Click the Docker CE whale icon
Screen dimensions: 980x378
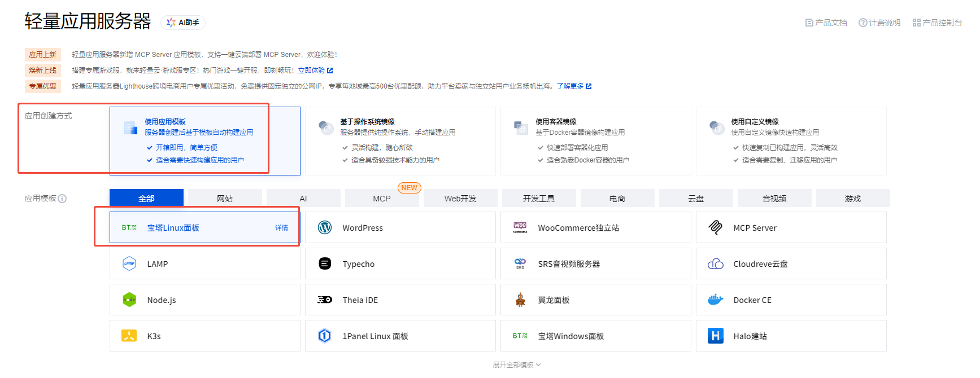click(x=716, y=300)
